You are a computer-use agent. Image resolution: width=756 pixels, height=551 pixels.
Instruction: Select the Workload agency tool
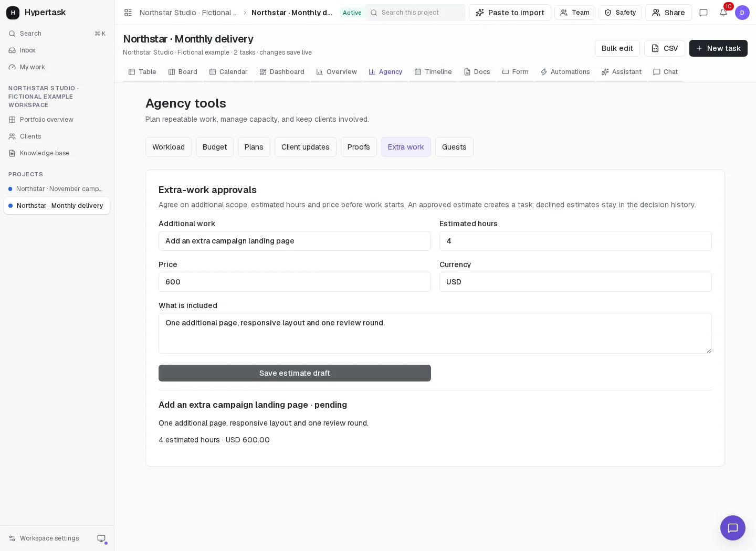click(x=169, y=147)
